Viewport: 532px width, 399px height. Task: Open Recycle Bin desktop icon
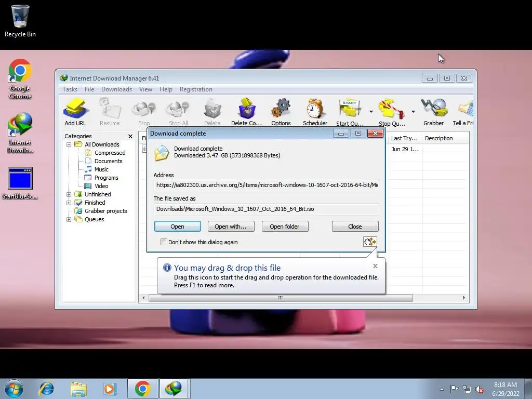20,20
